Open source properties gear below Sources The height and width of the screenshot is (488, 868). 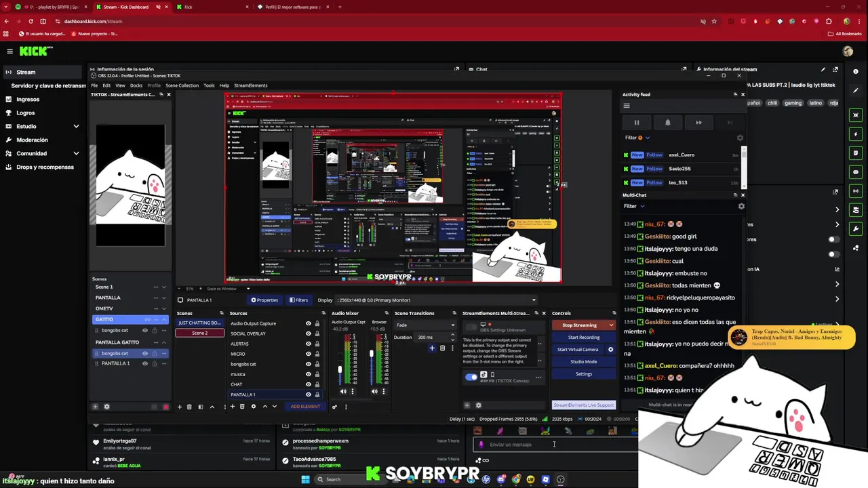pyautogui.click(x=254, y=407)
